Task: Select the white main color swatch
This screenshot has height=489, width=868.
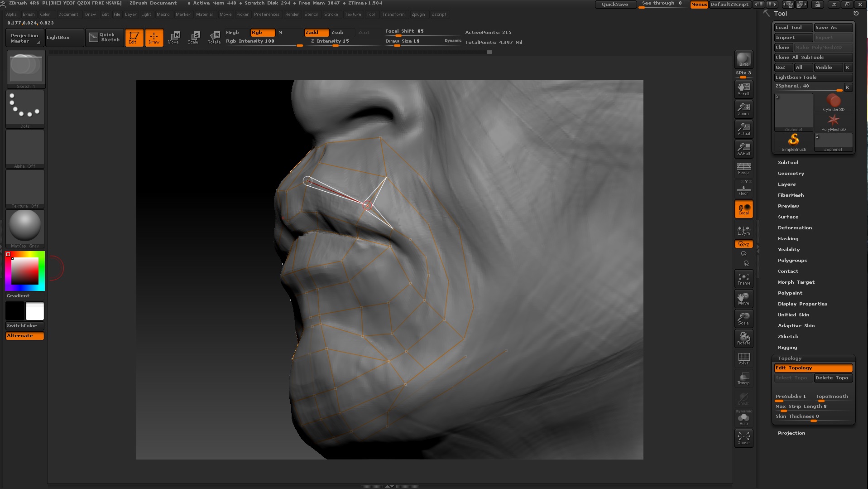Action: tap(35, 311)
